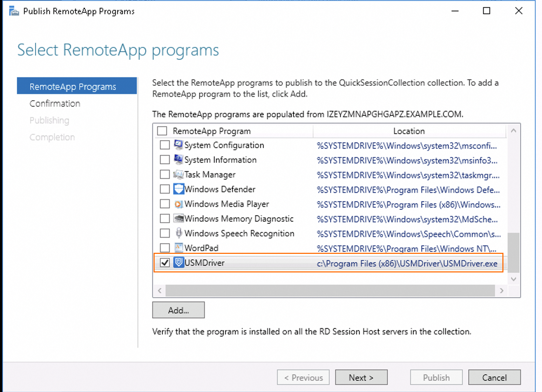Click the Location column header

pyautogui.click(x=409, y=131)
